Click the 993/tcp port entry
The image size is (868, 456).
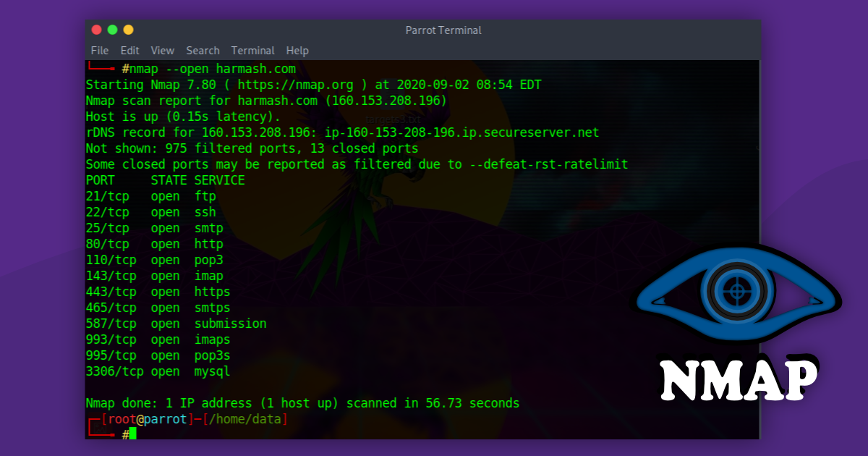click(x=111, y=339)
